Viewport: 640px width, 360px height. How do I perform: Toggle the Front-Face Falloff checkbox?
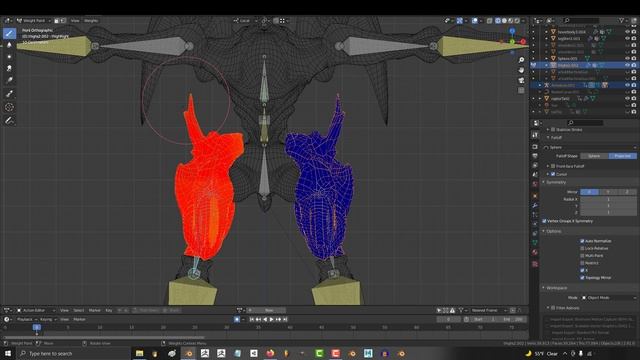(x=553, y=166)
